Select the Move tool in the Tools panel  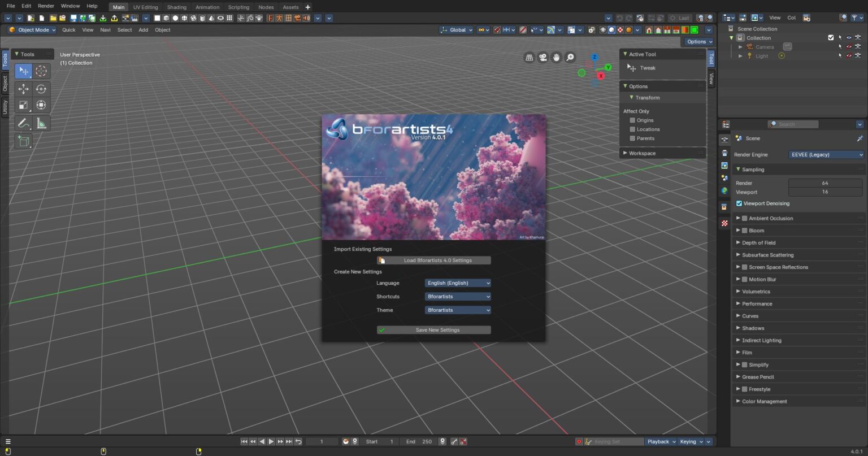coord(24,89)
